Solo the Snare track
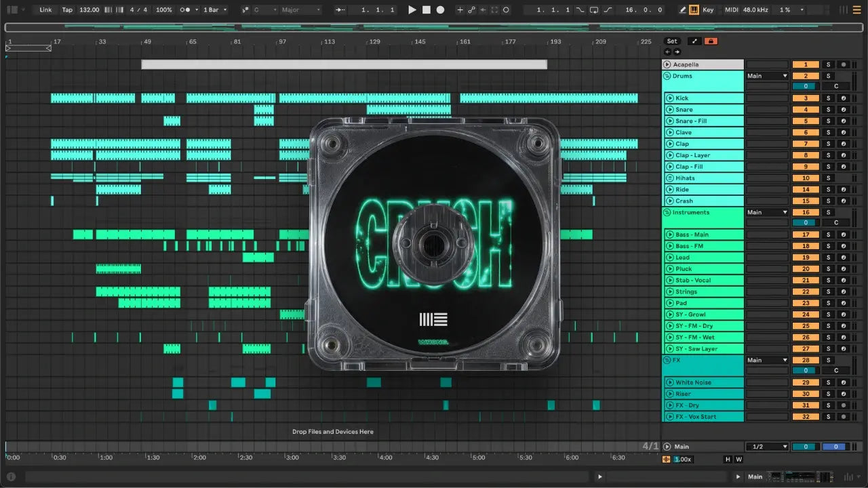The width and height of the screenshot is (868, 488). [827, 110]
